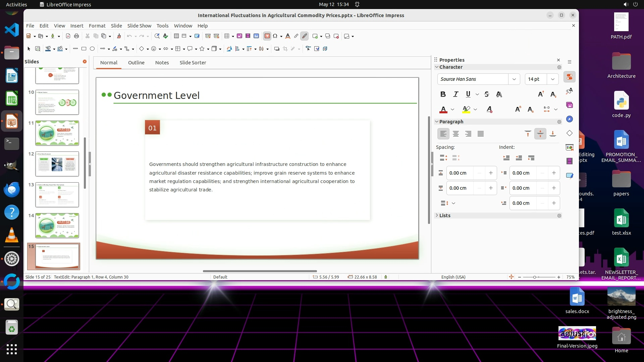Open the Slide Show menu
The image size is (644, 362).
[139, 25]
